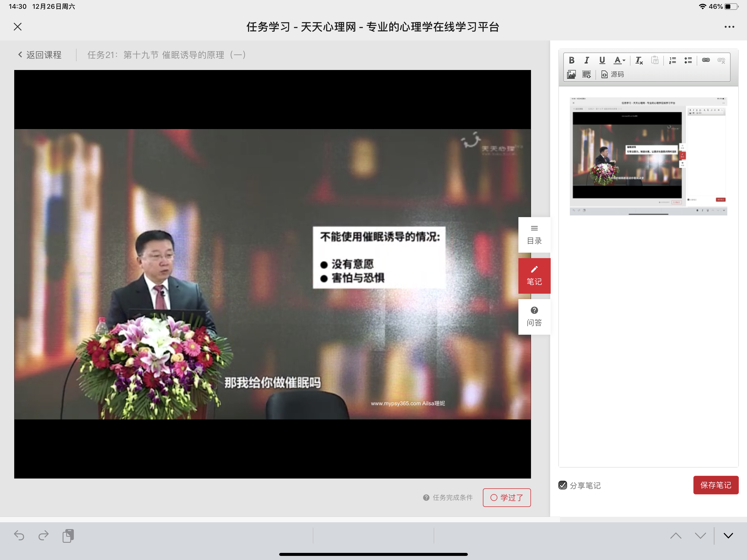The width and height of the screenshot is (747, 560).
Task: Open 任务完成条件 help info
Action: pos(448,497)
